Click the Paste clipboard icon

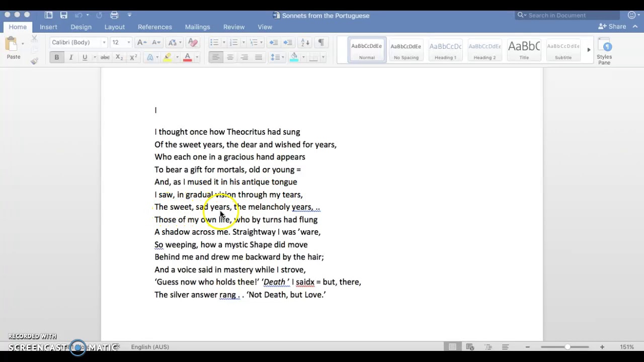[11, 44]
